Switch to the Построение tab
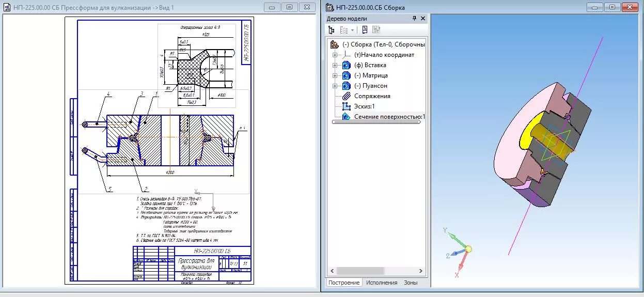644x297 pixels. pyautogui.click(x=343, y=283)
